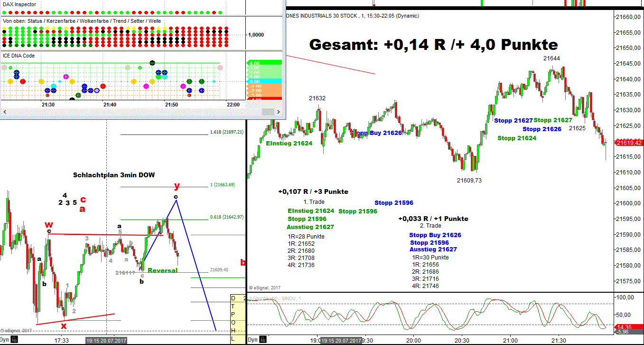Toggle the Dyn scaling label on right chart
The width and height of the screenshot is (644, 345).
point(252,340)
